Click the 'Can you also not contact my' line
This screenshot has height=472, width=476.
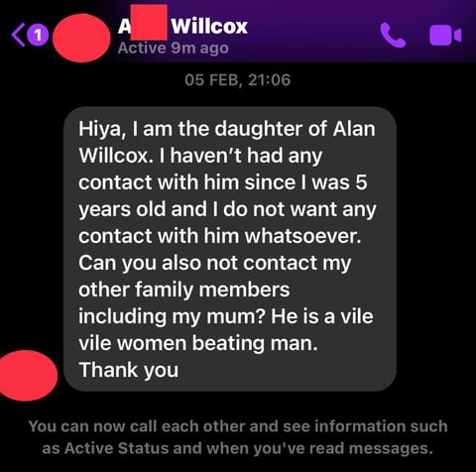click(x=215, y=264)
